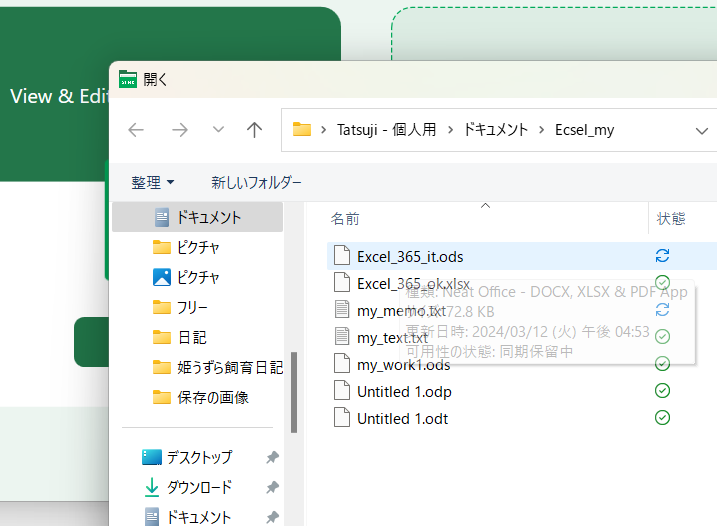
Task: Click the navigation pane scrollbar
Action: [x=294, y=392]
